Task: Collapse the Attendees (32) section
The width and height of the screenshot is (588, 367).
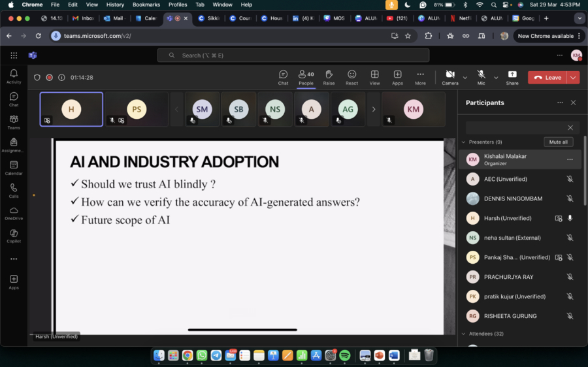Action: click(463, 334)
